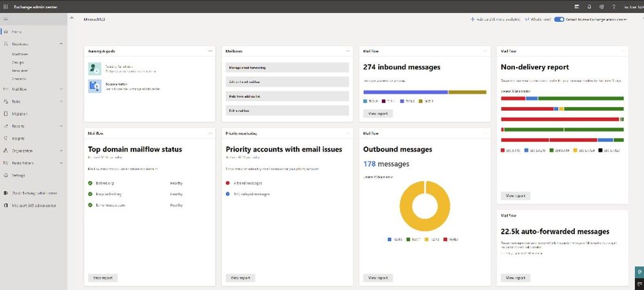644x290 pixels.
Task: Click the Public folders icon in sidebar
Action: [6, 163]
